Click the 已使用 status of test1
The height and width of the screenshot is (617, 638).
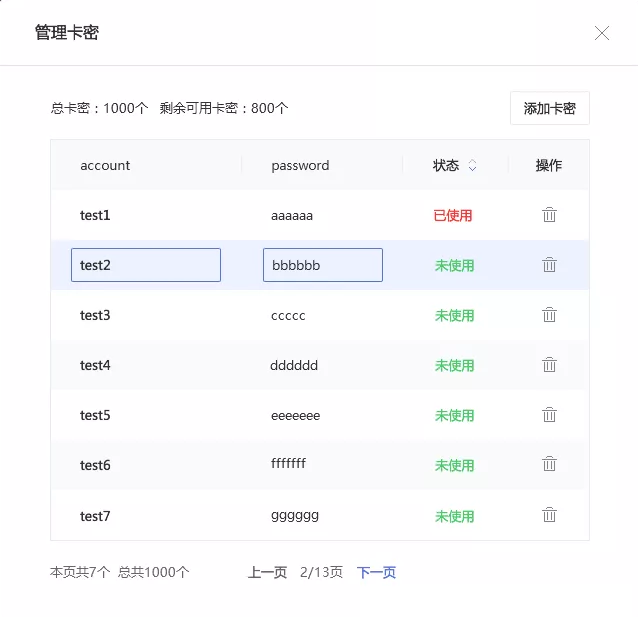click(x=453, y=215)
